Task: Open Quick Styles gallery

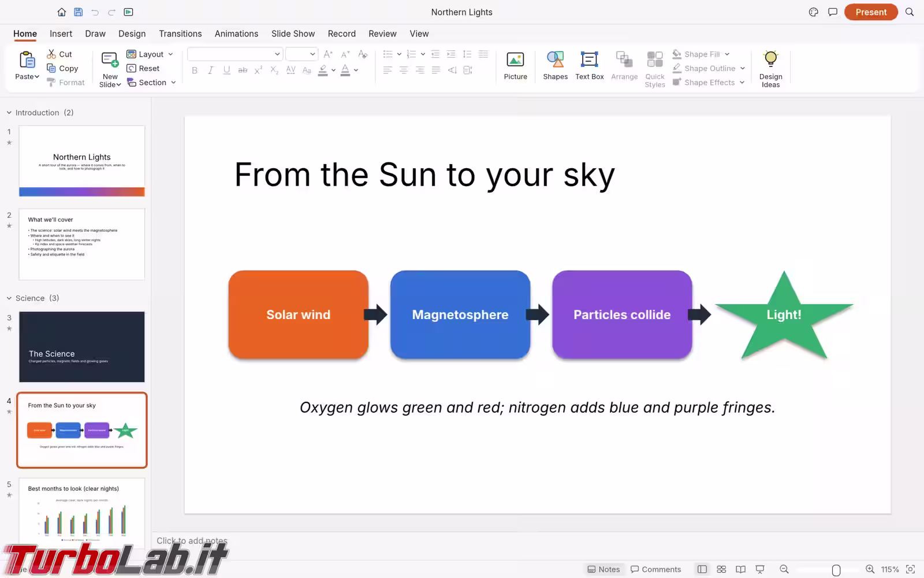Action: 655,68
